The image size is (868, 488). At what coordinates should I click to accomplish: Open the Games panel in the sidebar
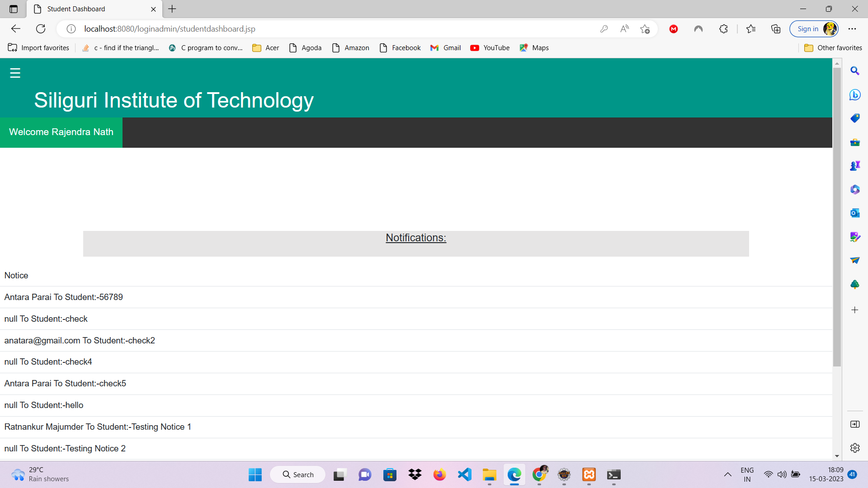point(855,165)
